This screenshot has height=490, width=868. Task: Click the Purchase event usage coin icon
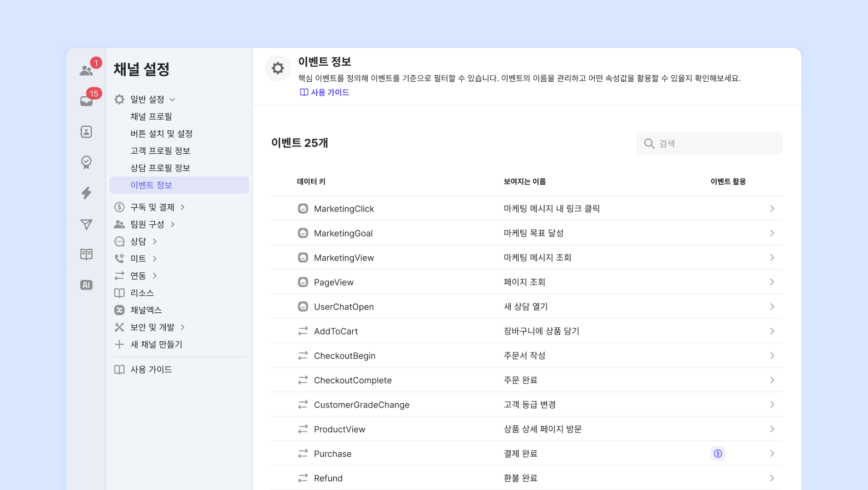click(718, 454)
